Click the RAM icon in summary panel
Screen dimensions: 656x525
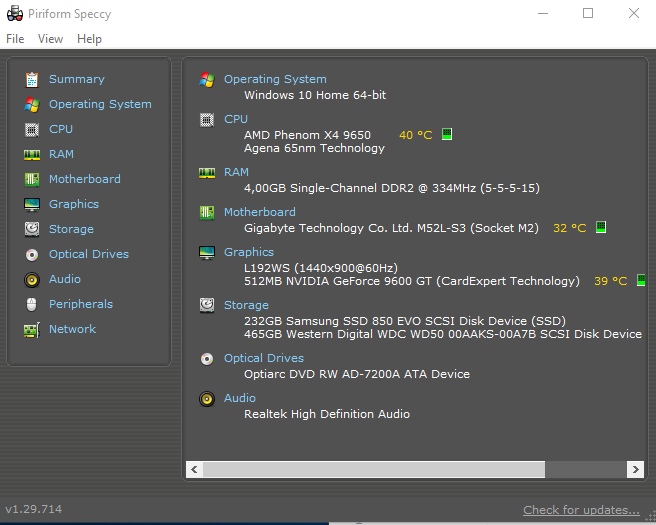pos(207,172)
